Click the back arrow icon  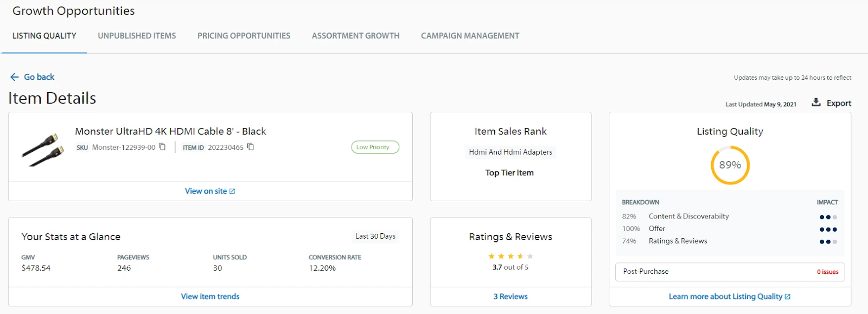pyautogui.click(x=15, y=77)
